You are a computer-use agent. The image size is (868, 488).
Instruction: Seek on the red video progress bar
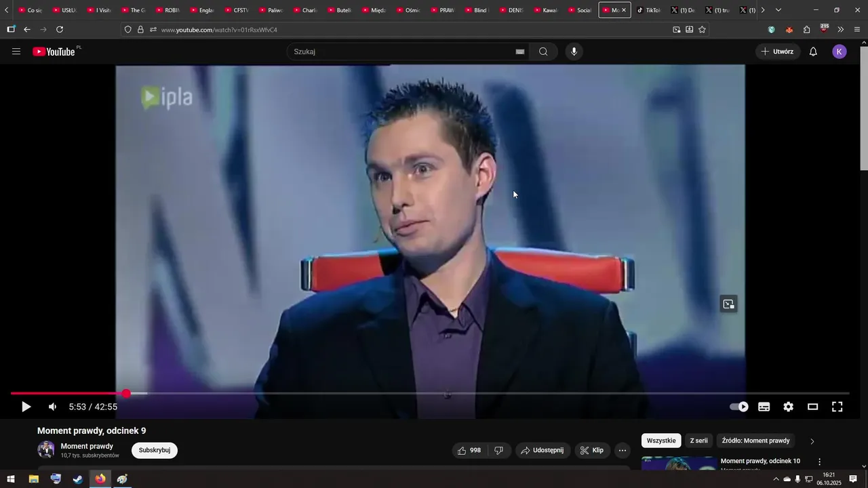coord(68,393)
